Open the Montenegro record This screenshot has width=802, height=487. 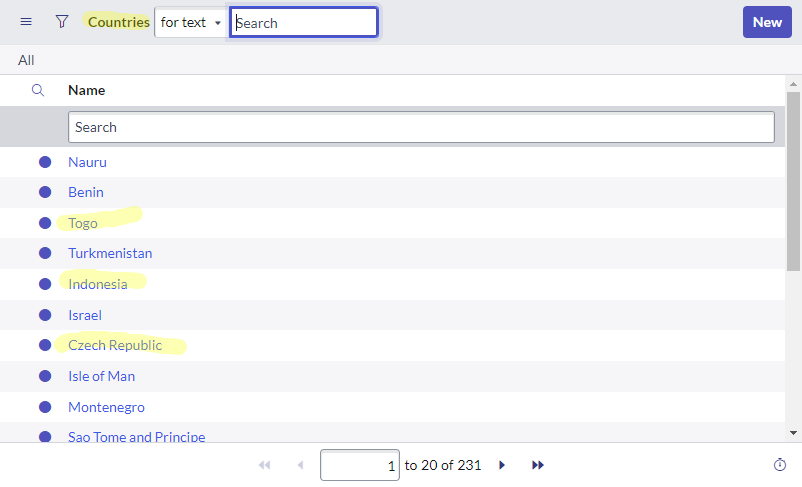106,407
